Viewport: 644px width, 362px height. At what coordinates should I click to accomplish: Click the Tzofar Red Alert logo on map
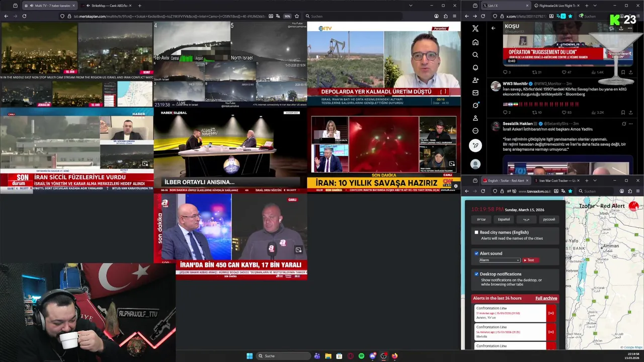(633, 206)
